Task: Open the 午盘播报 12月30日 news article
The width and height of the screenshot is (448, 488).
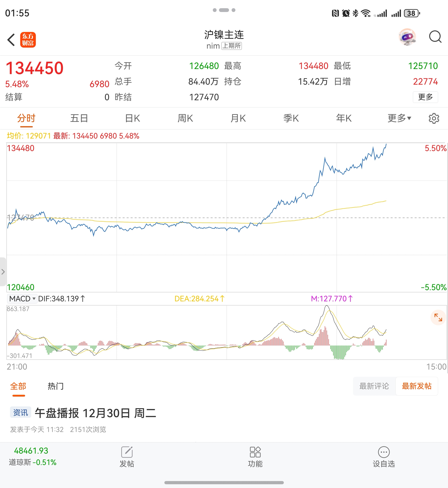Action: click(x=96, y=413)
